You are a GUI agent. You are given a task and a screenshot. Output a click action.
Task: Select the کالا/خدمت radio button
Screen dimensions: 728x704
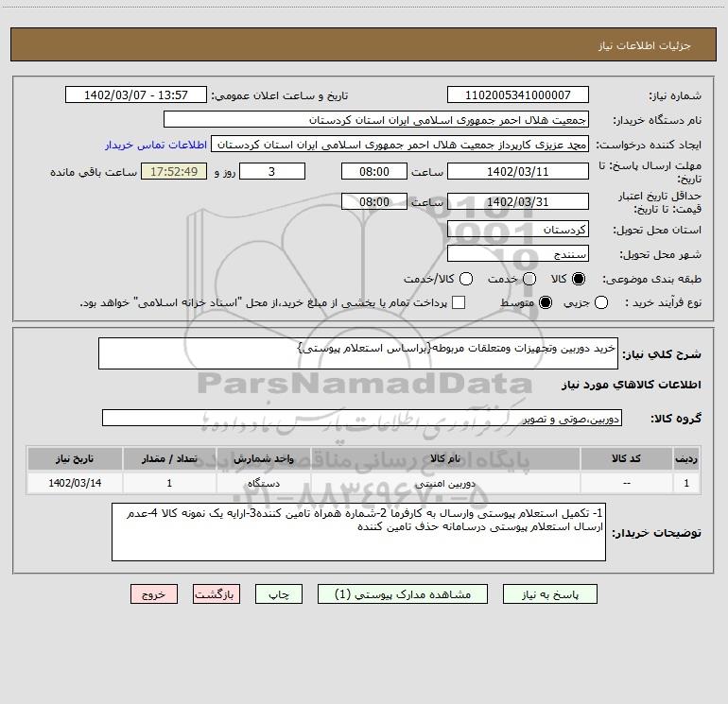tap(466, 279)
